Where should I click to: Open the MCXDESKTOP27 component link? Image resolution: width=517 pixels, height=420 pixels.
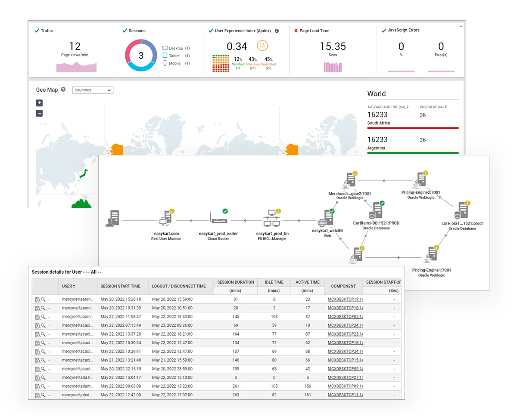pos(346,378)
